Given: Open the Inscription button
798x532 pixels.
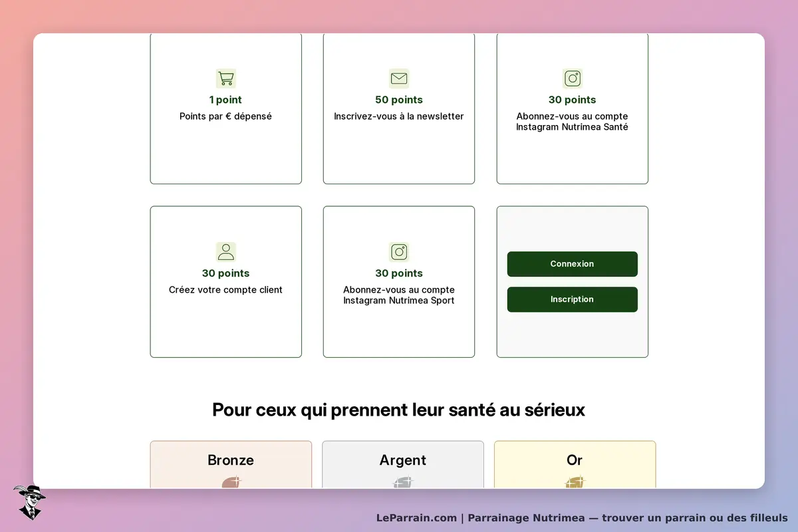Looking at the screenshot, I should (573, 299).
